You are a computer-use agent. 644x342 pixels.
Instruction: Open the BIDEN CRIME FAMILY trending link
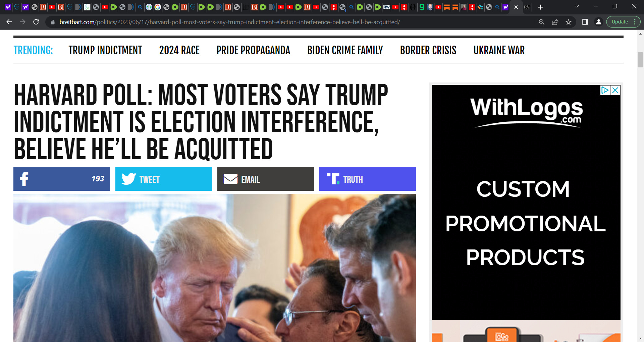click(x=345, y=50)
